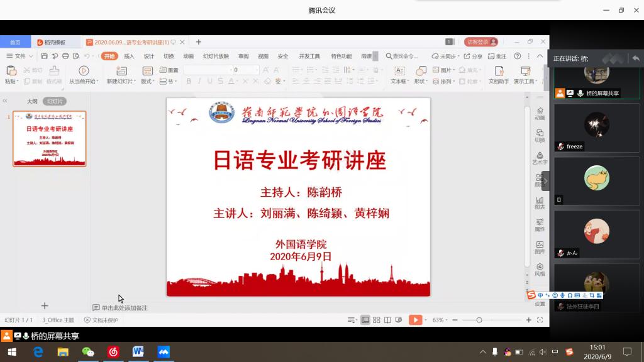Collapse the Tencent Meeting participant panel arrow

[x=545, y=181]
